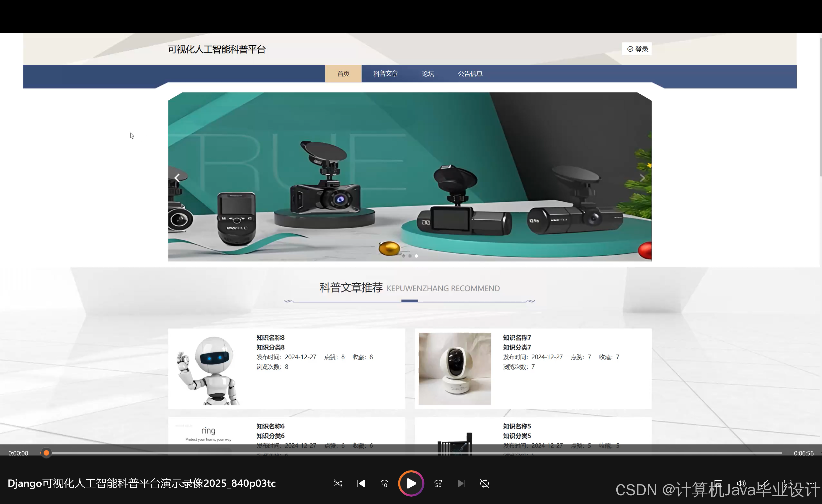The height and width of the screenshot is (504, 822).
Task: Skip forward 30 seconds
Action: [438, 483]
